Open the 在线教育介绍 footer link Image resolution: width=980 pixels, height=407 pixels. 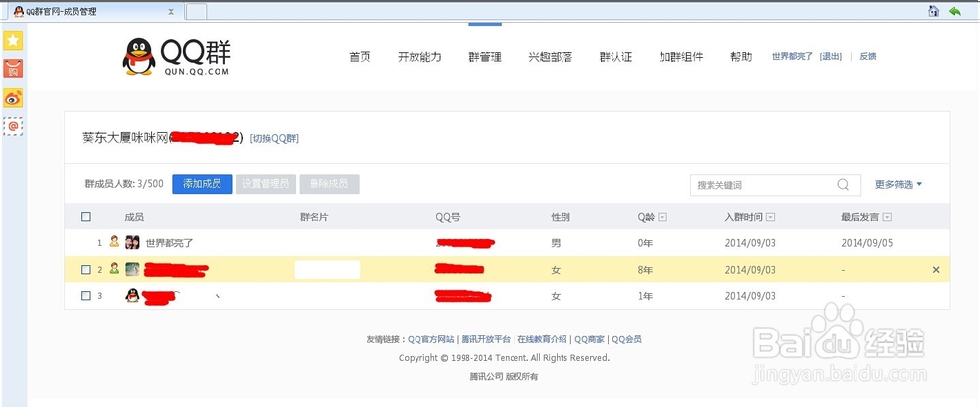(x=542, y=339)
